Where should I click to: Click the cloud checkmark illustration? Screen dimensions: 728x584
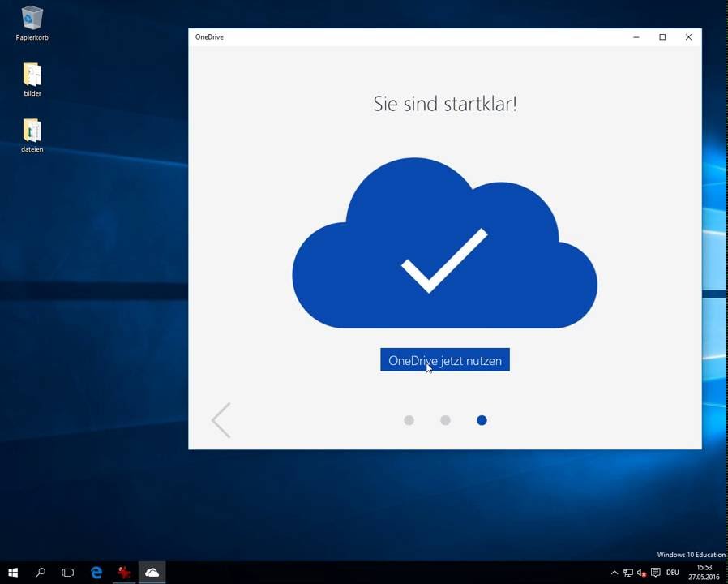[x=445, y=243]
